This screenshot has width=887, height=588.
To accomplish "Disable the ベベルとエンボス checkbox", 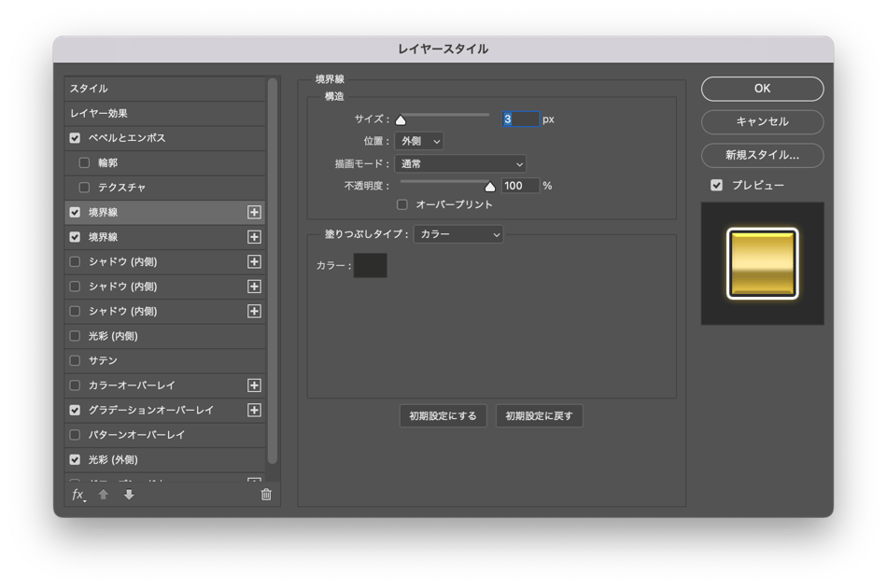I will 75,138.
